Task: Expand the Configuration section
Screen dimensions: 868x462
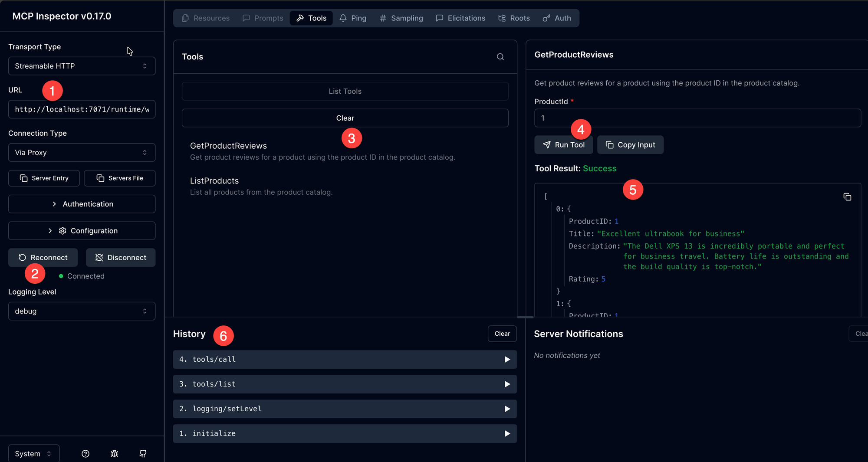Action: coord(82,231)
